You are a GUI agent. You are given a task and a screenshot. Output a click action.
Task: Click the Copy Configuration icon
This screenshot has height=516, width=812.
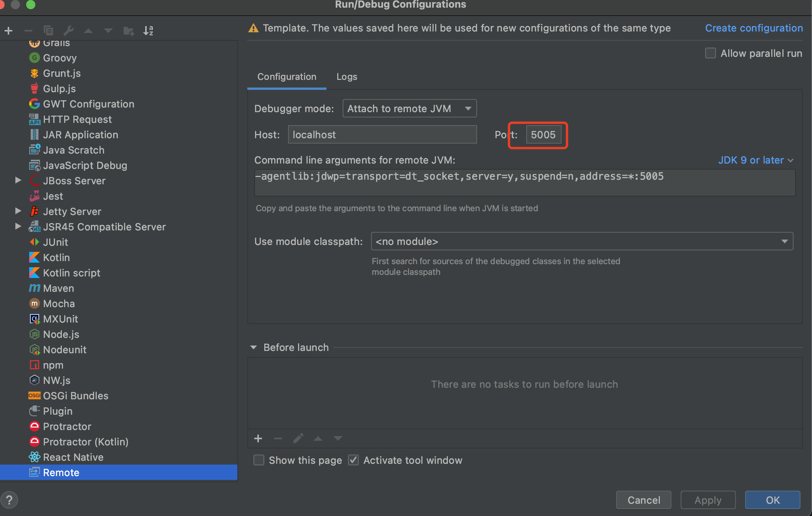point(48,31)
